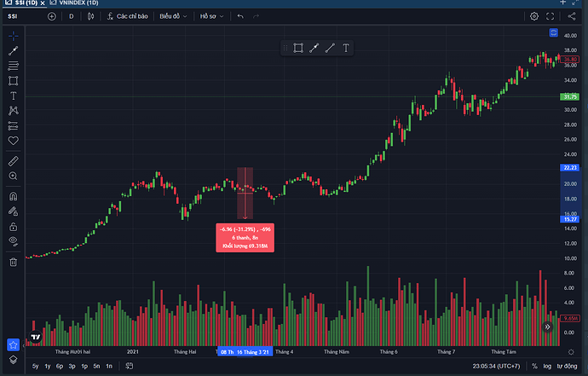
Task: Open chart settings gear icon
Action: 534,16
